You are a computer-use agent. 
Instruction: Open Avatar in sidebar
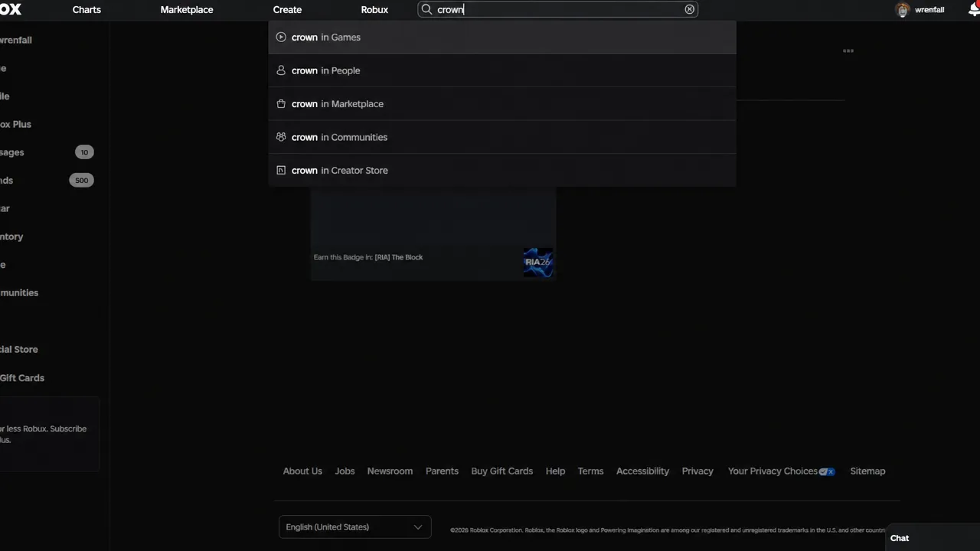click(5, 208)
